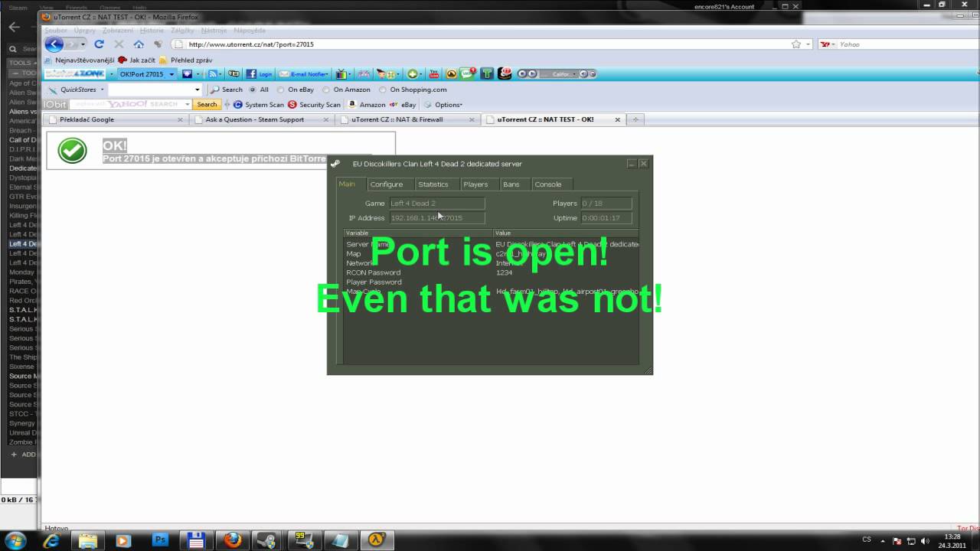Viewport: 980px width, 551px height.
Task: Run Security Scan from IObit toolbar
Action: pos(314,104)
